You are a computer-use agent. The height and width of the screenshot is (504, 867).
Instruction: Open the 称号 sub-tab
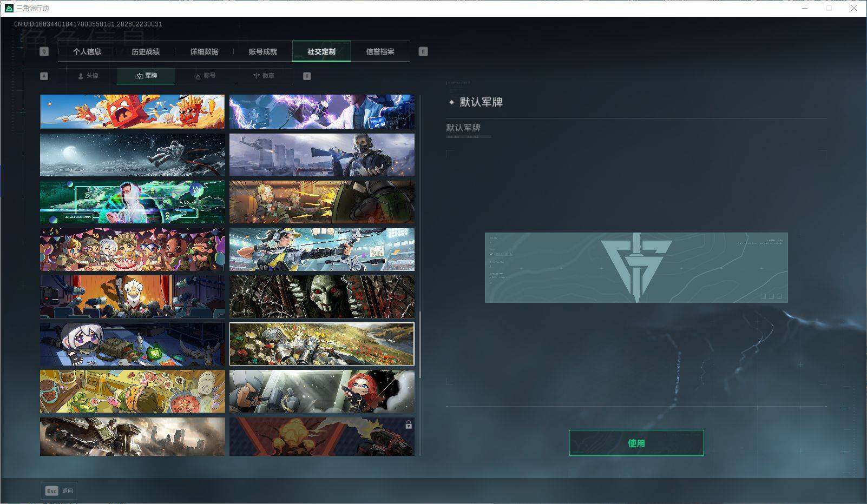click(x=205, y=76)
